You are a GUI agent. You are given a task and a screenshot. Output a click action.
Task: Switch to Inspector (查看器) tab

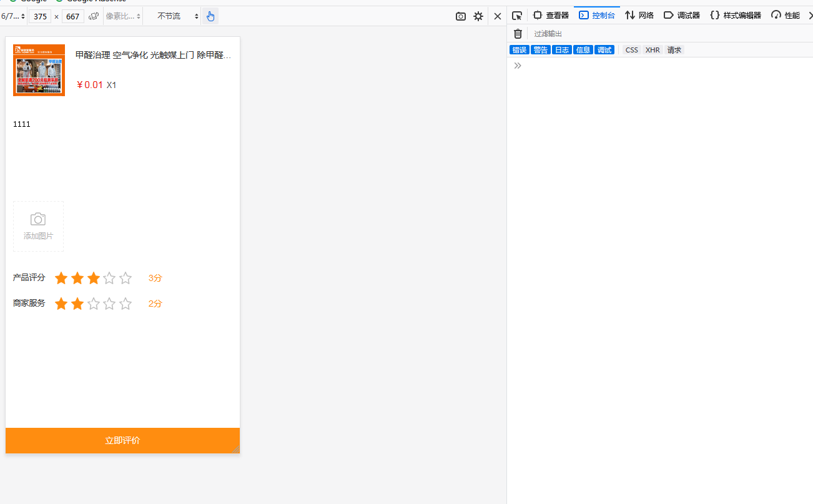[x=551, y=16]
